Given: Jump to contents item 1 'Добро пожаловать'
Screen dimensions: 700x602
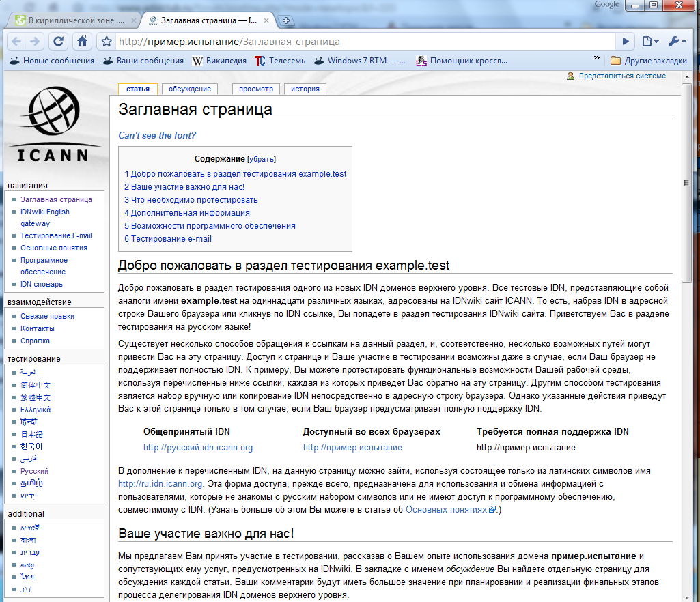Looking at the screenshot, I should coord(235,173).
